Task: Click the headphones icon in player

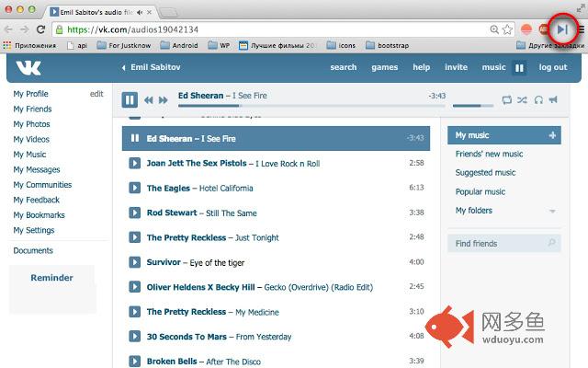Action: point(538,100)
